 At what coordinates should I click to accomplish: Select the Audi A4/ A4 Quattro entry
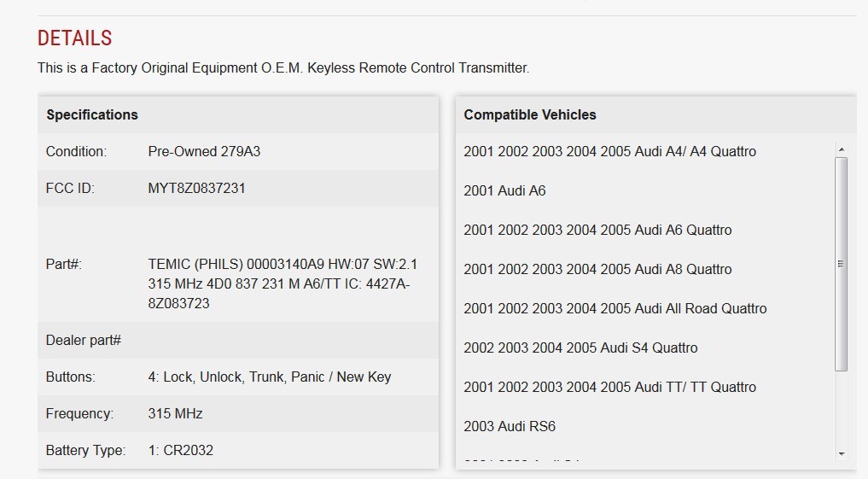(609, 151)
